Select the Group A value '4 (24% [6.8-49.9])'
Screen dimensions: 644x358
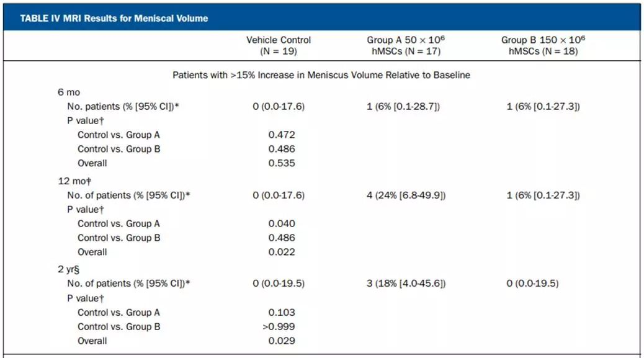coord(406,195)
